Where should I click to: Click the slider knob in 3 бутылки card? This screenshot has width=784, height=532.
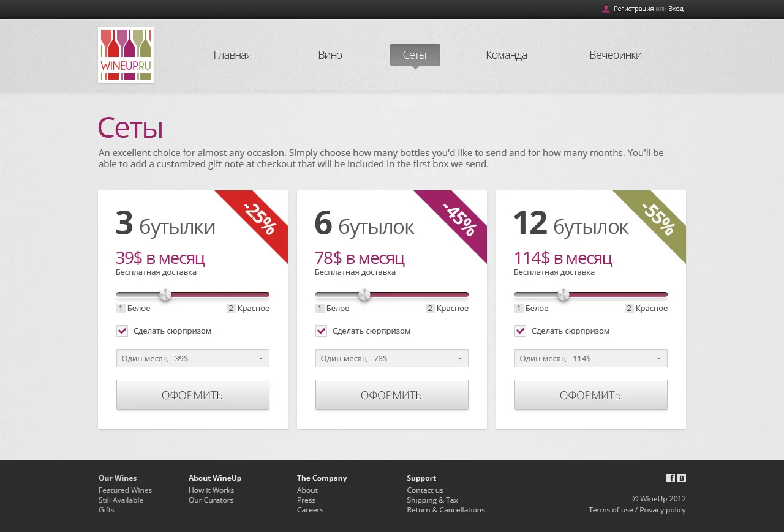coord(165,295)
